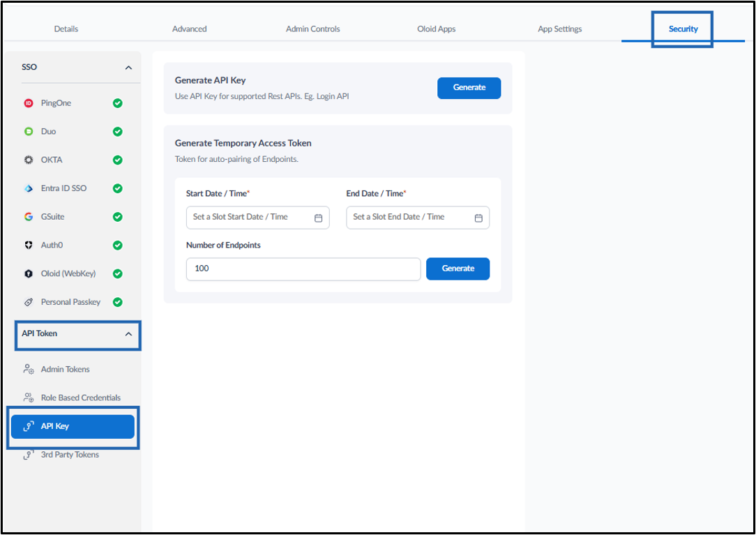Collapse the API Token section chevron
This screenshot has height=535, width=756.
[128, 334]
